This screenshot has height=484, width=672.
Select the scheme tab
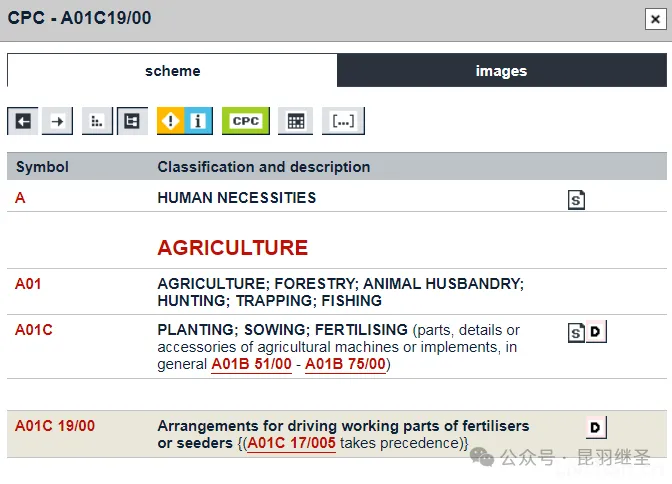pyautogui.click(x=172, y=71)
